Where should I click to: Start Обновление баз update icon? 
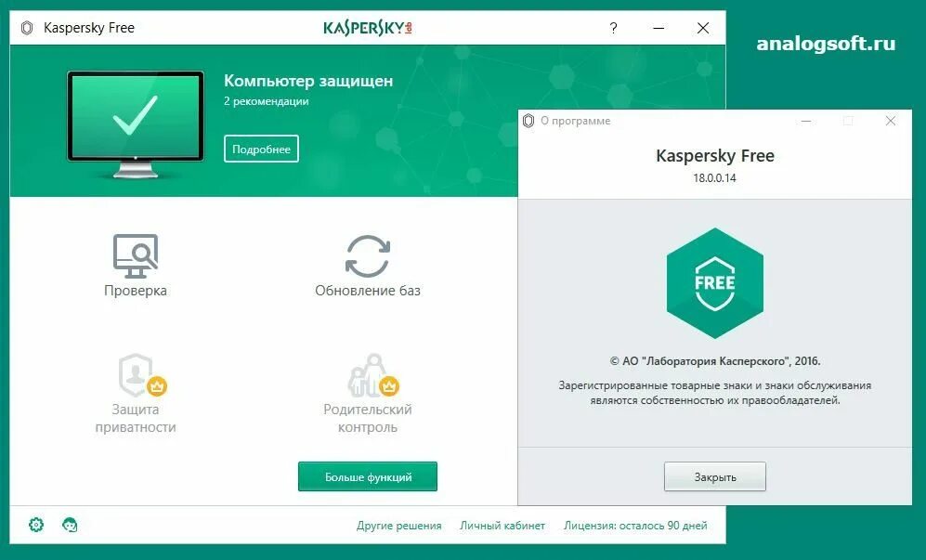(367, 256)
